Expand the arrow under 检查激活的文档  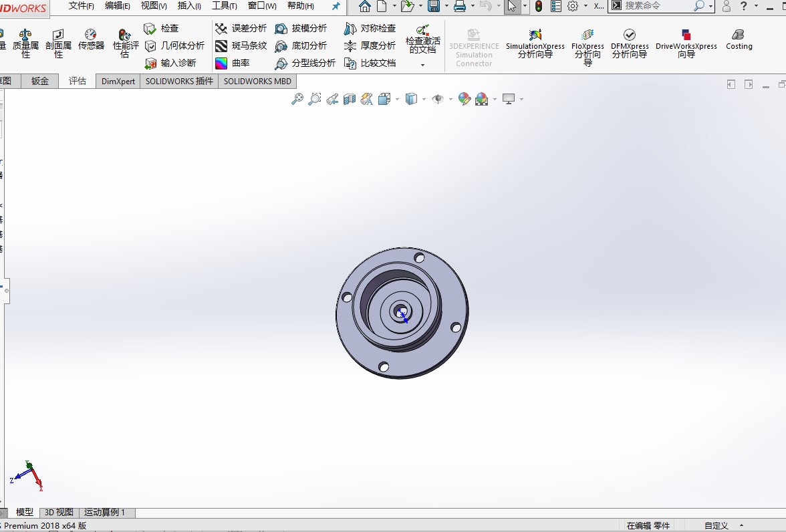tap(422, 65)
